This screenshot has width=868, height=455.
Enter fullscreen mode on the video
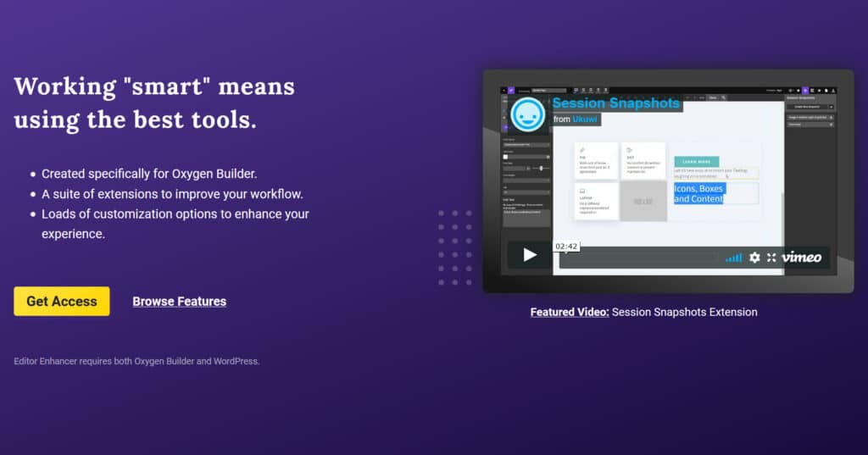[x=771, y=258]
